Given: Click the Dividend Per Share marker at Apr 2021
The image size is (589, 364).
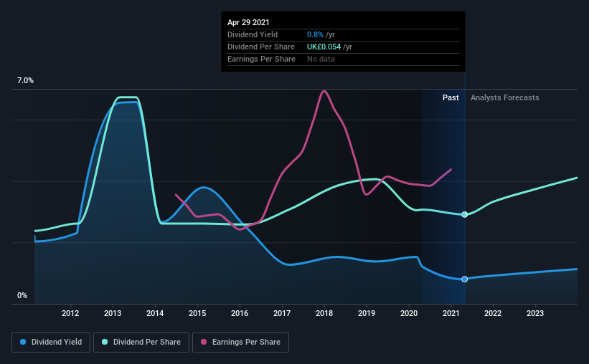Looking at the screenshot, I should (465, 215).
